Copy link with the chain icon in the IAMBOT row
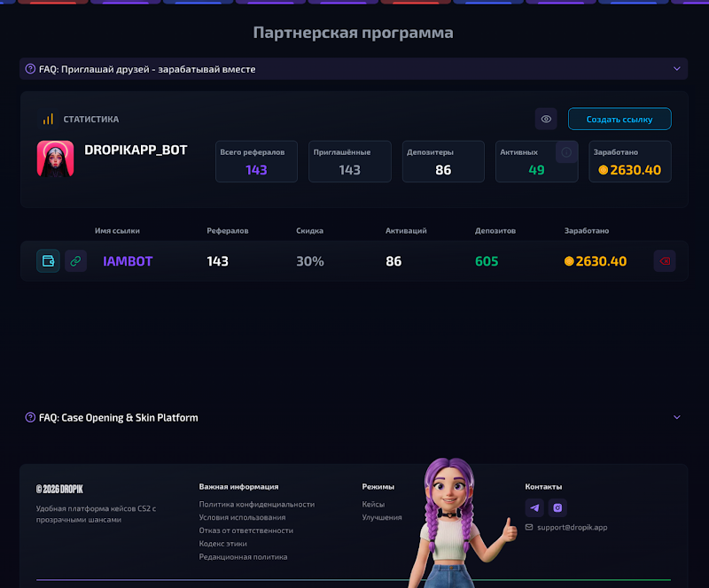 [75, 260]
